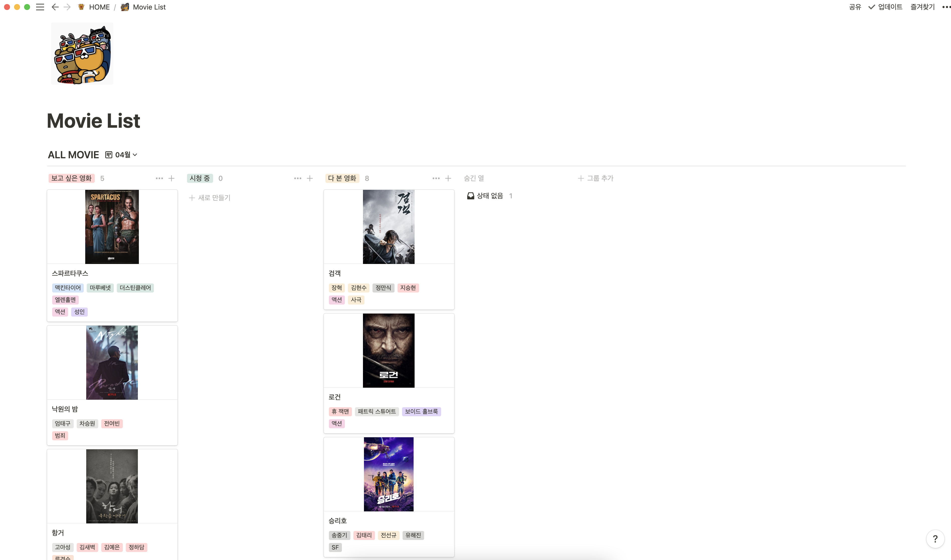This screenshot has height=560, width=951.
Task: Click the 맥킨타이어 tag
Action: coord(68,288)
